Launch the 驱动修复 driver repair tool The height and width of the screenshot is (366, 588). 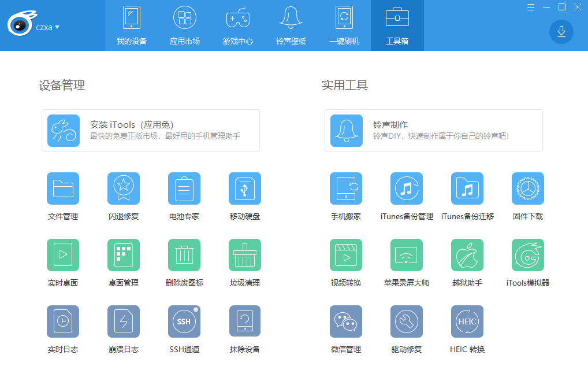point(407,321)
